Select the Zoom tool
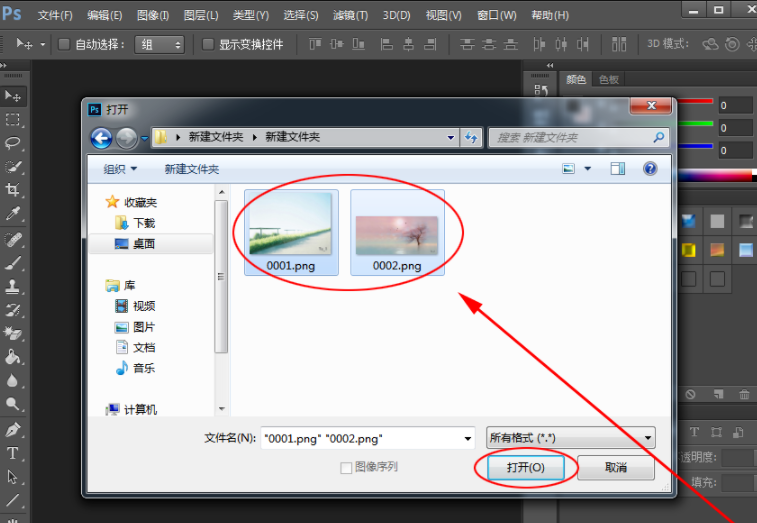 13,404
